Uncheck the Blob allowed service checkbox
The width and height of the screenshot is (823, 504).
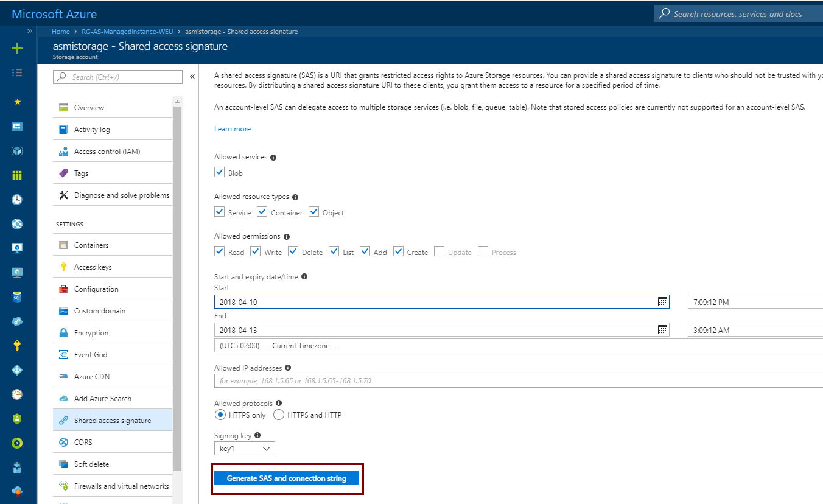(x=220, y=173)
